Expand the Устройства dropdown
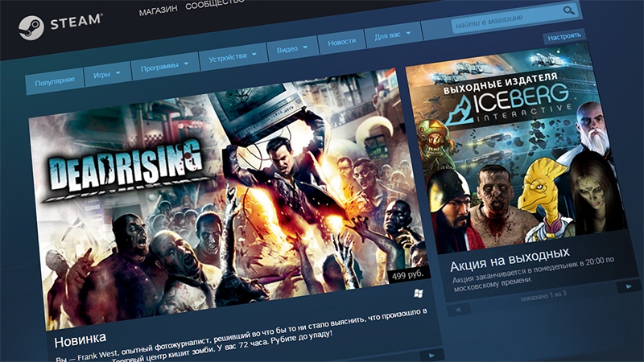The height and width of the screenshot is (362, 644). (x=232, y=57)
